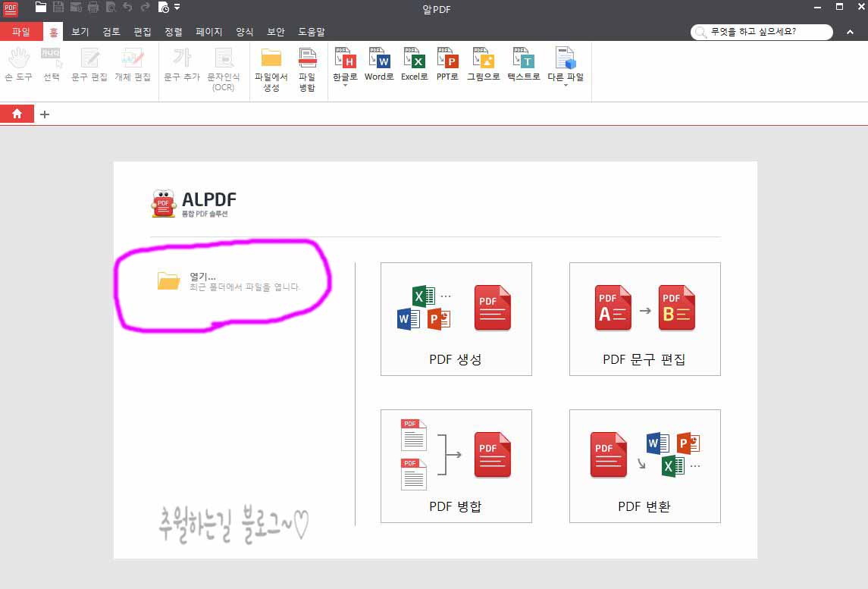This screenshot has width=868, height=589.
Task: Open the PDF 생성 card
Action: click(456, 319)
